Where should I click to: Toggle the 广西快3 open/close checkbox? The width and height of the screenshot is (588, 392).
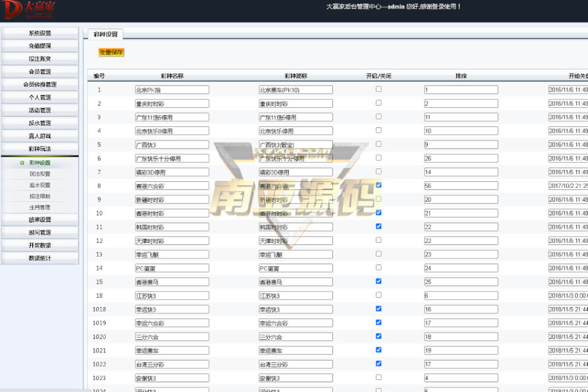pyautogui.click(x=378, y=144)
